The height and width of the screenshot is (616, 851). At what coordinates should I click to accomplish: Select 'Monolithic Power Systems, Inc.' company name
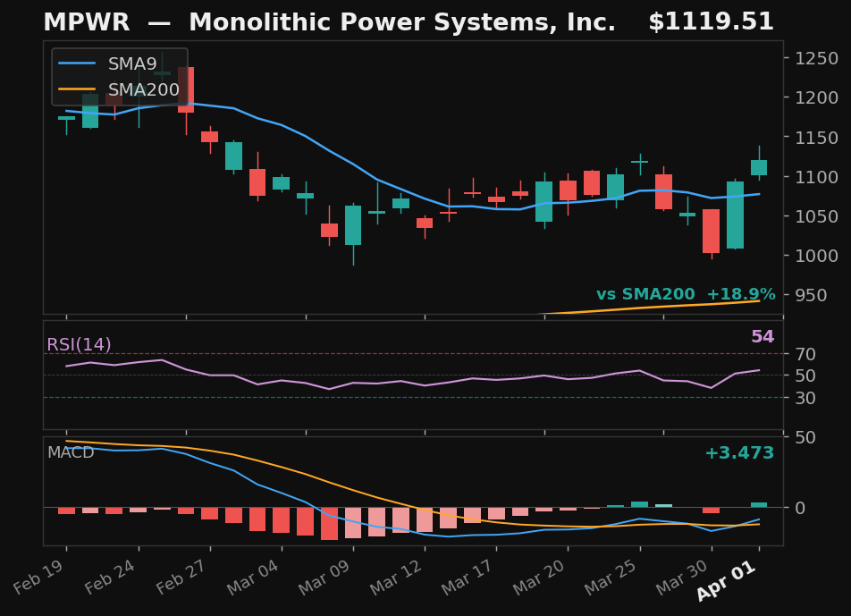coord(402,24)
